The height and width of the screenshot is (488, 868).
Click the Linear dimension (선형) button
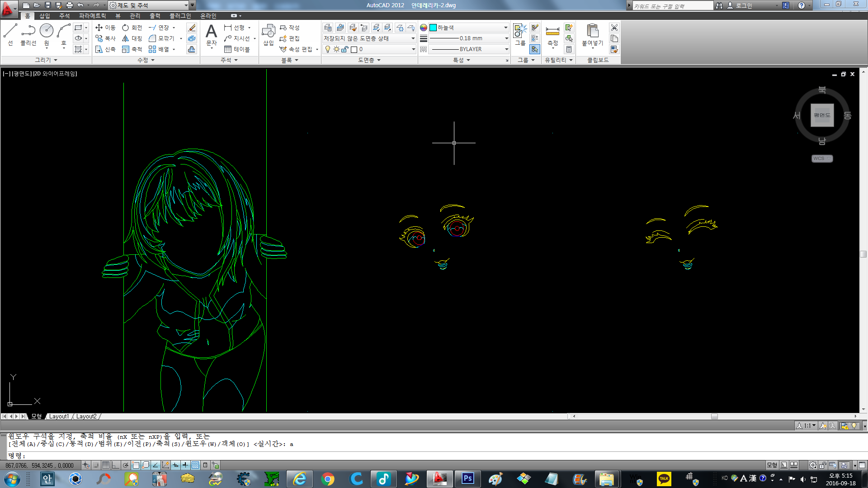234,28
